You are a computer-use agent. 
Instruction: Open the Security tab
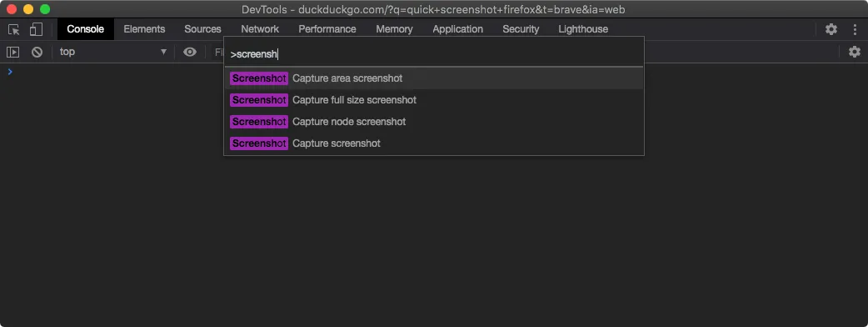pos(521,29)
